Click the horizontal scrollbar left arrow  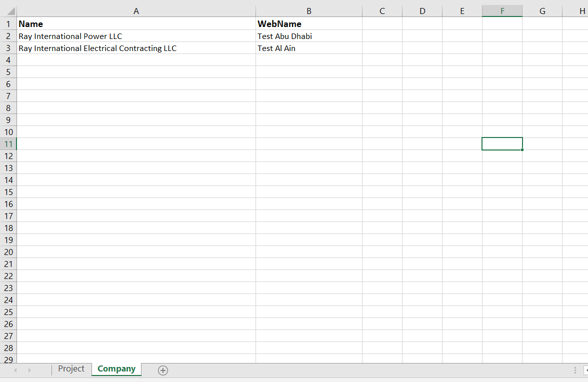click(x=585, y=370)
